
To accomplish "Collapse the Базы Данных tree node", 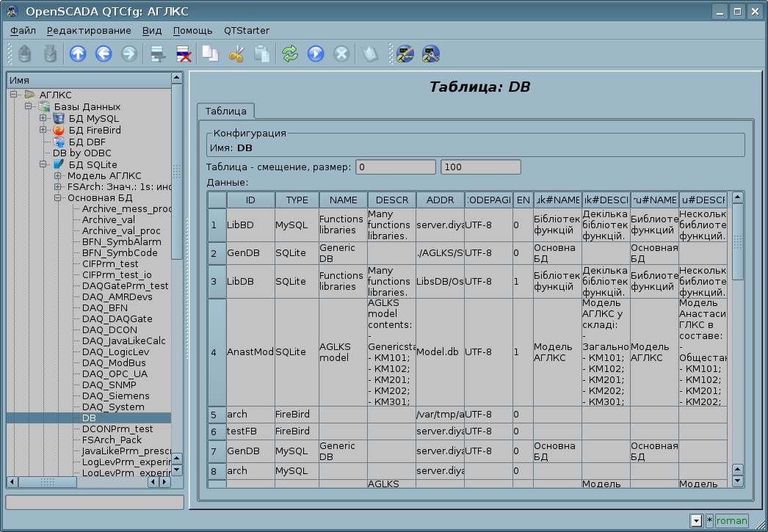I will click(29, 106).
